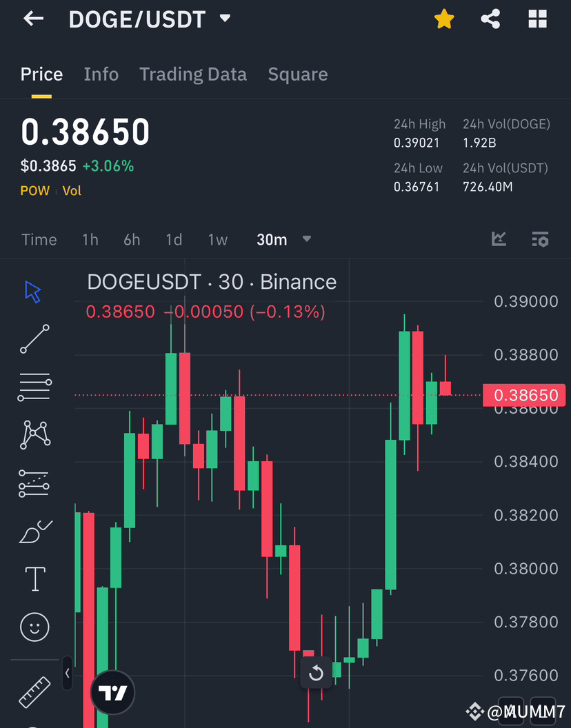Switch to the Trading Data tab
Screen dimensions: 571x728
[x=192, y=74]
